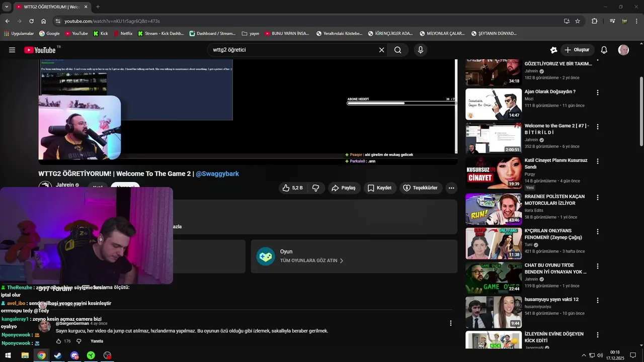Open Discord from taskbar
644x362 pixels.
click(x=74, y=355)
